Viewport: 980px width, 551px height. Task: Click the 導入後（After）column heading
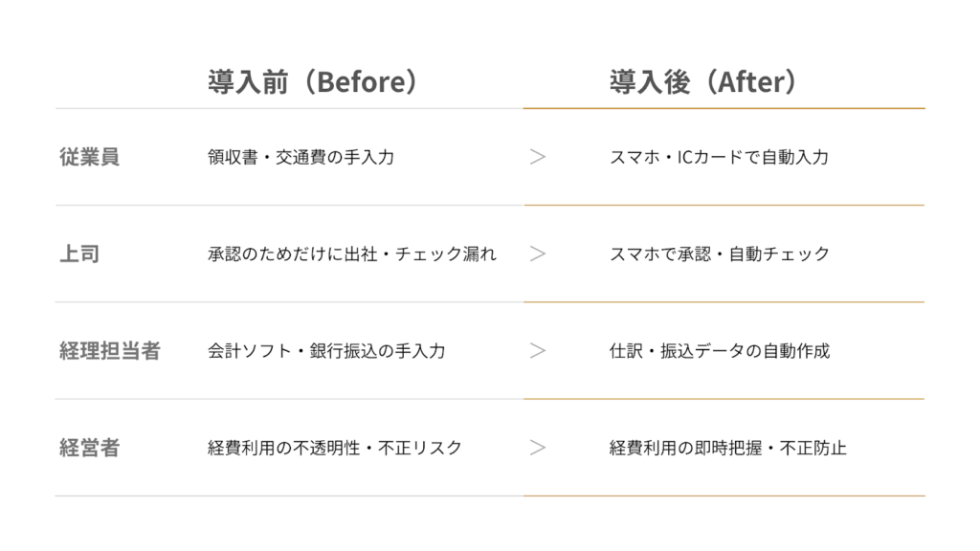pos(703,83)
